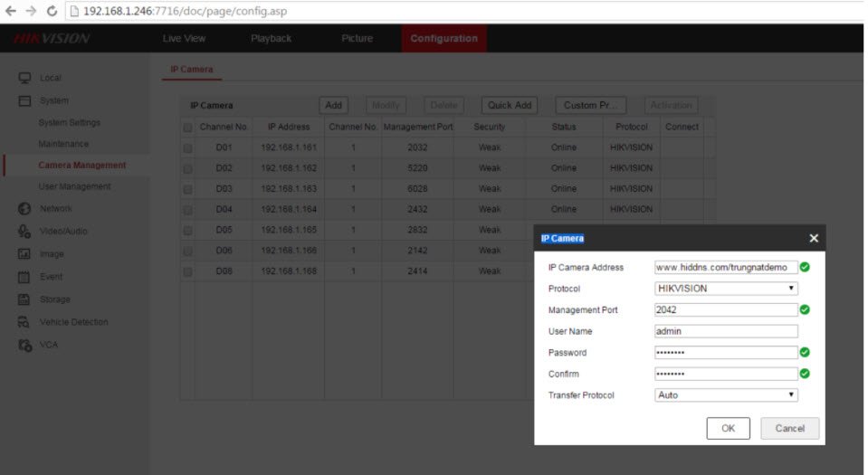
Task: Select all cameras with header checkbox
Action: tap(188, 128)
